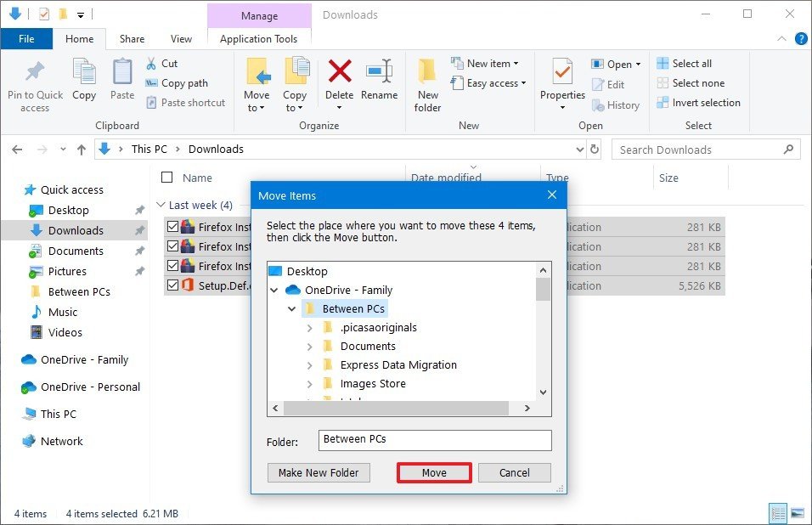The height and width of the screenshot is (525, 812).
Task: Switch to the View ribbon tab
Action: (x=181, y=39)
